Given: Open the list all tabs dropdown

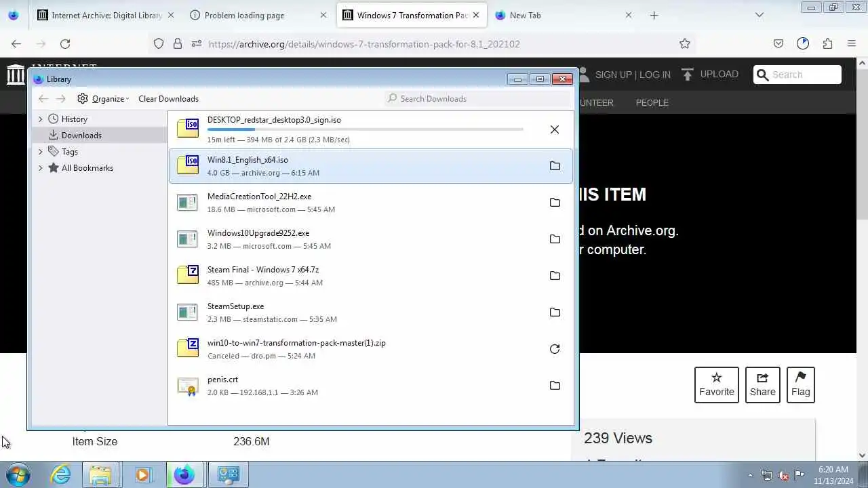Looking at the screenshot, I should tap(759, 15).
